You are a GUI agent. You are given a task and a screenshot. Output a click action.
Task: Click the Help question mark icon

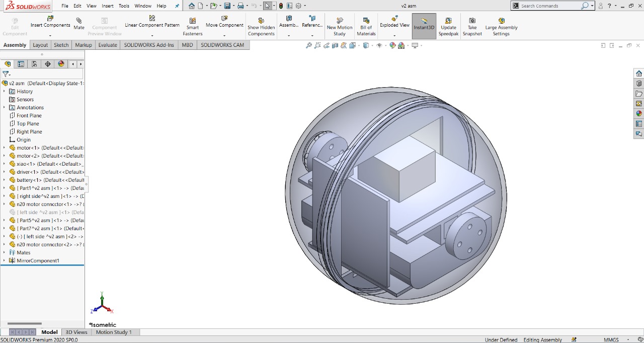(609, 6)
